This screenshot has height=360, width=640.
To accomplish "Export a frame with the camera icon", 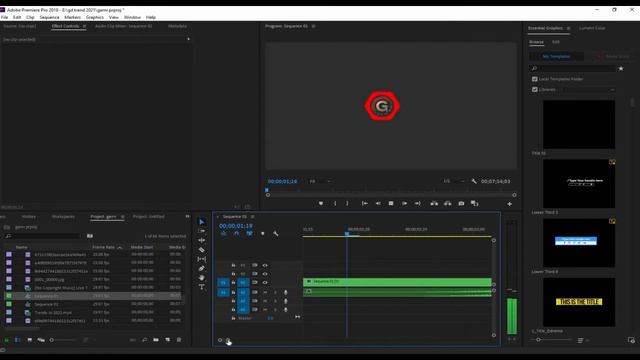I will coord(461,203).
